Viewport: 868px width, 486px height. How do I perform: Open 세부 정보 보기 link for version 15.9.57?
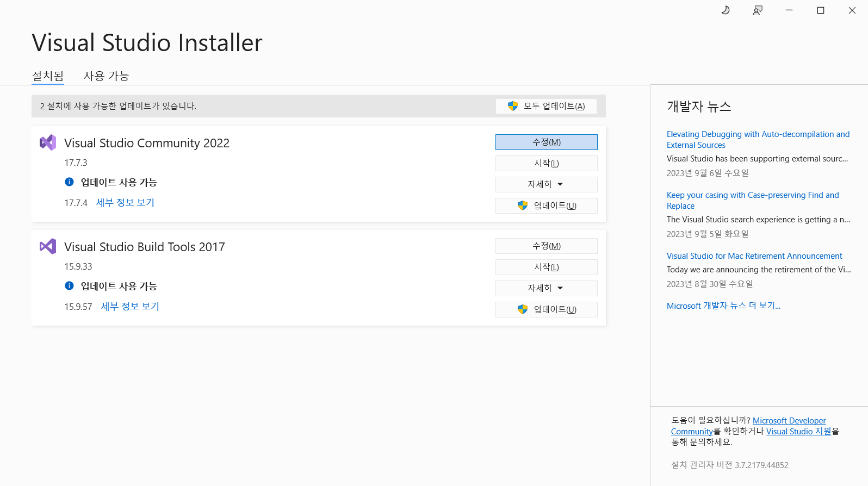pos(130,306)
